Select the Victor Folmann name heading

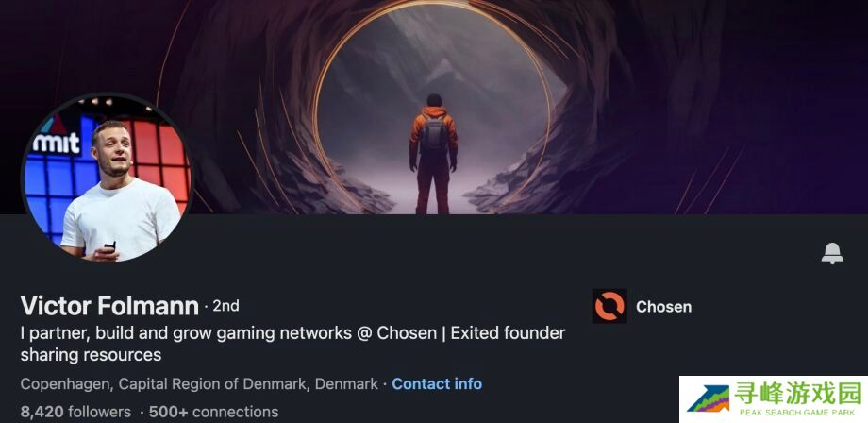click(x=109, y=306)
